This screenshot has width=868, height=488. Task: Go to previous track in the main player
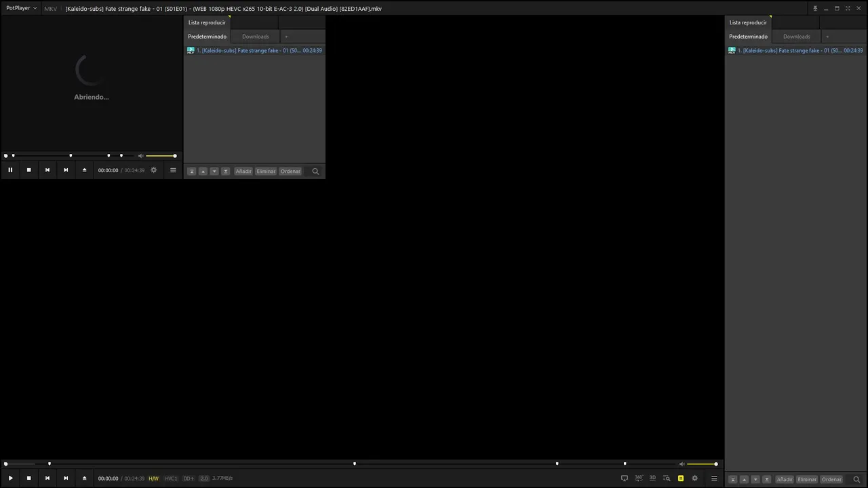click(47, 479)
